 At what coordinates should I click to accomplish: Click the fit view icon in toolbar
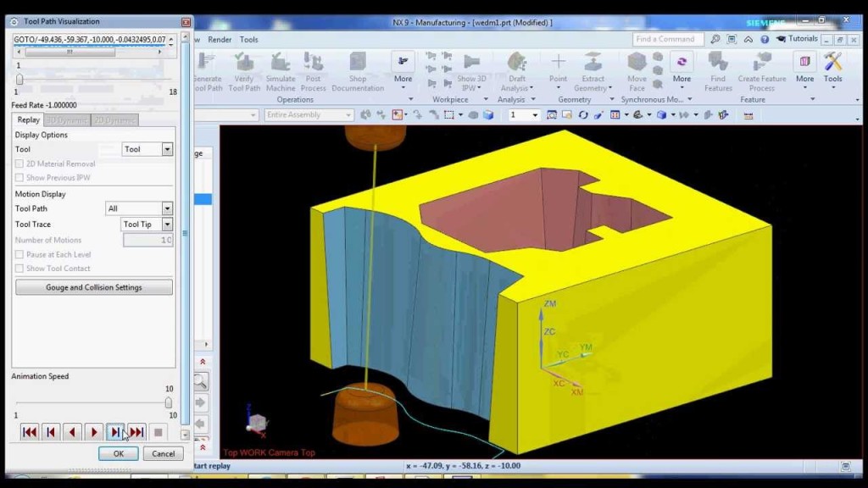pos(552,115)
